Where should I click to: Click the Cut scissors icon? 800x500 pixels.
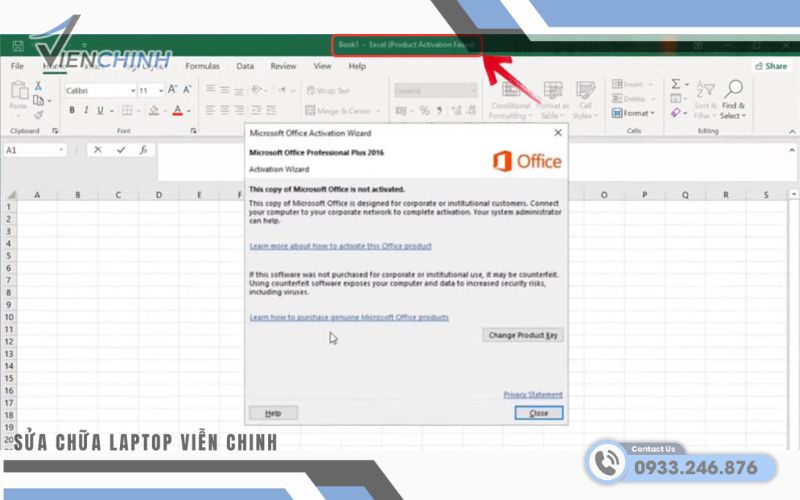point(38,86)
